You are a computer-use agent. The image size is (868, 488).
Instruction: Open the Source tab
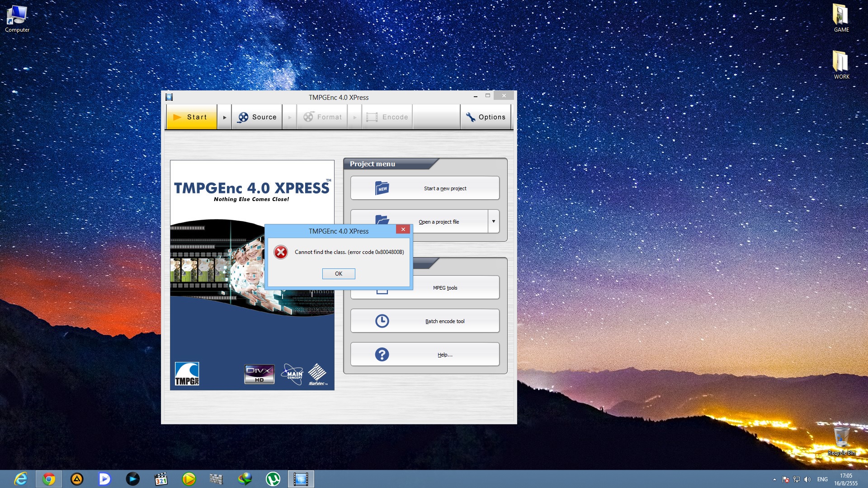[x=257, y=117]
